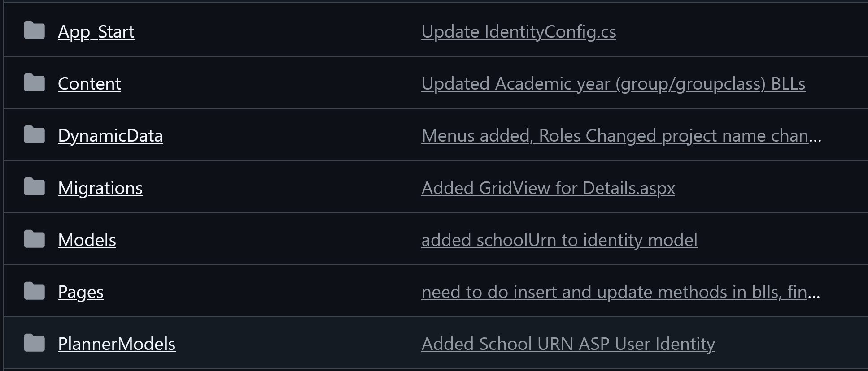Open the Migrations directory
The height and width of the screenshot is (371, 868).
[100, 188]
